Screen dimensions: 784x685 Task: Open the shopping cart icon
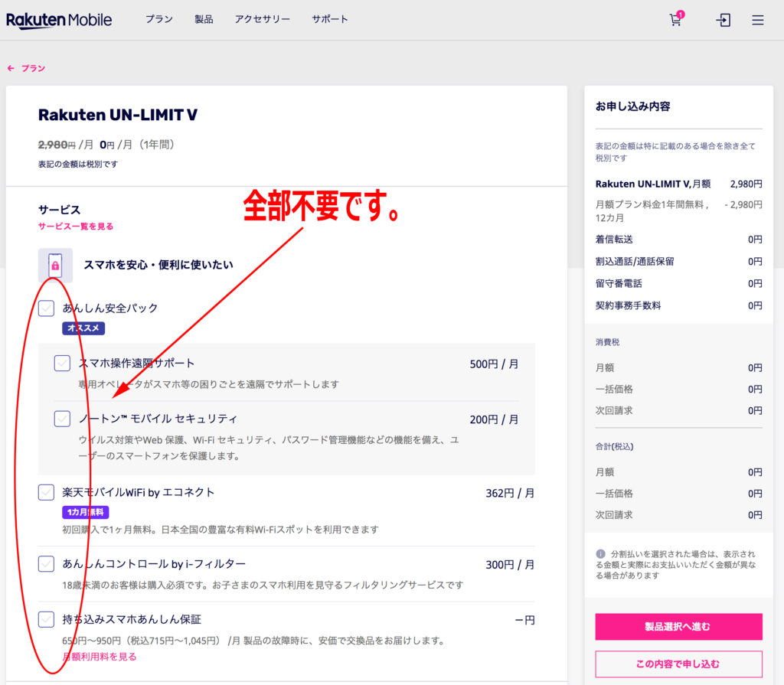[x=675, y=21]
